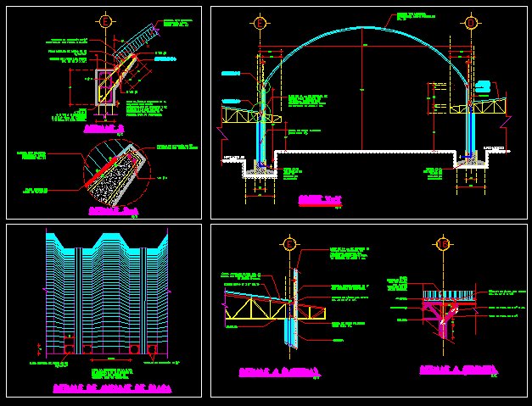Click grid bubble D above arch section
The width and height of the screenshot is (532, 406).
click(472, 24)
